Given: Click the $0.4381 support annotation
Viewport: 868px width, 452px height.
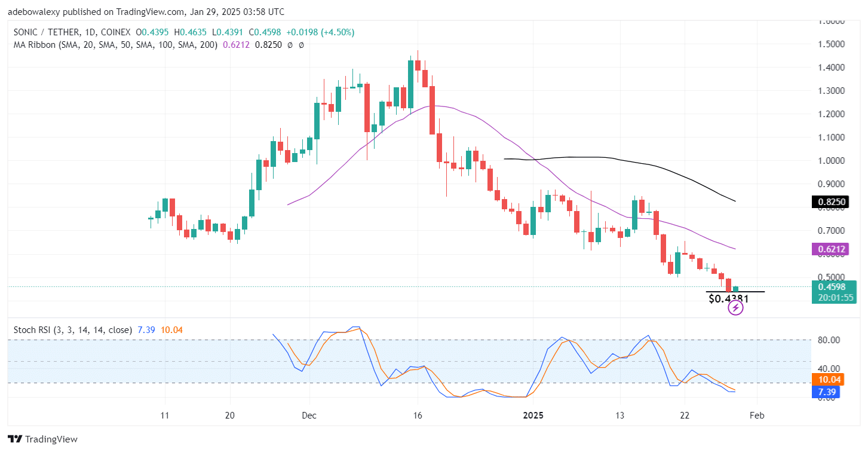Looking at the screenshot, I should coord(728,298).
